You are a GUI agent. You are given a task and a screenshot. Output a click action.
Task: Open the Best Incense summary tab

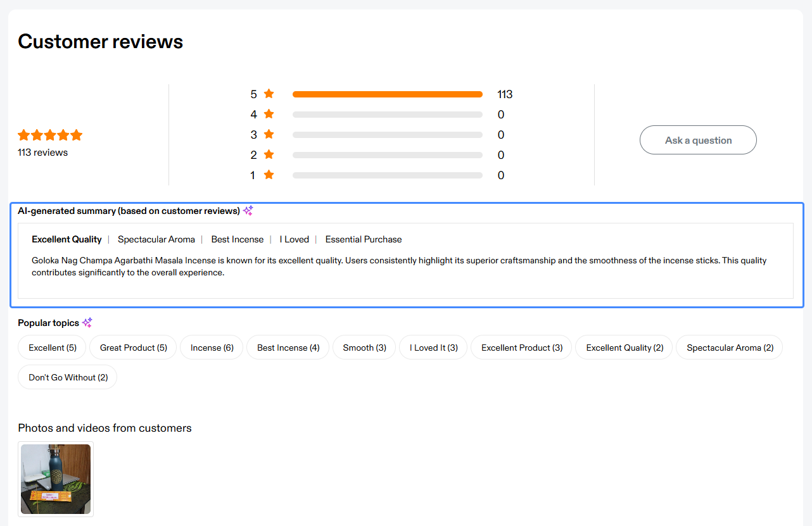point(237,239)
